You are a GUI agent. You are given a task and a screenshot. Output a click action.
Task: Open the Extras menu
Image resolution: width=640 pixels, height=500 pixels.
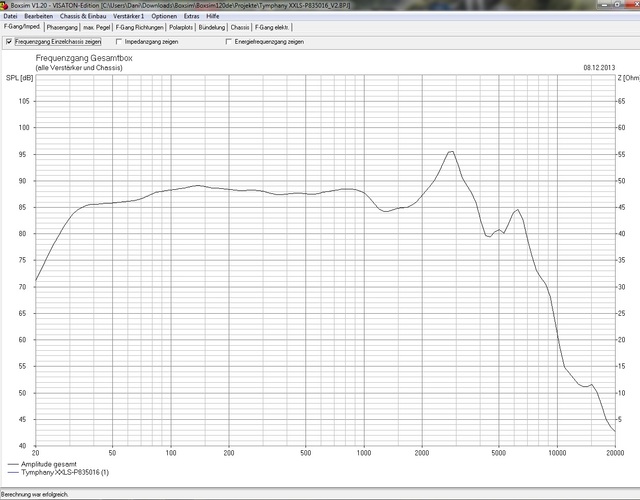click(191, 17)
